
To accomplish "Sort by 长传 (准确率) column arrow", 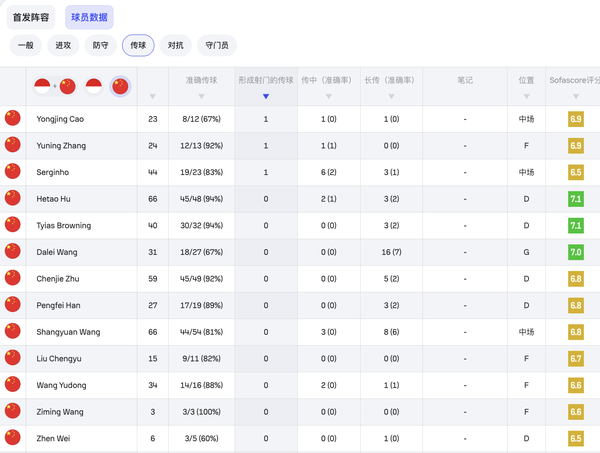I will [391, 96].
